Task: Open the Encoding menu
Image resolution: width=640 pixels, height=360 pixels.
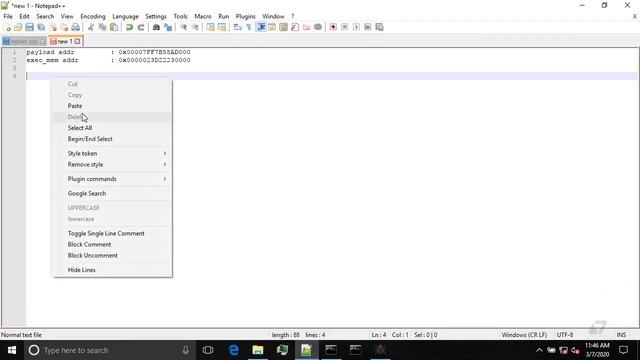Action: [x=93, y=16]
